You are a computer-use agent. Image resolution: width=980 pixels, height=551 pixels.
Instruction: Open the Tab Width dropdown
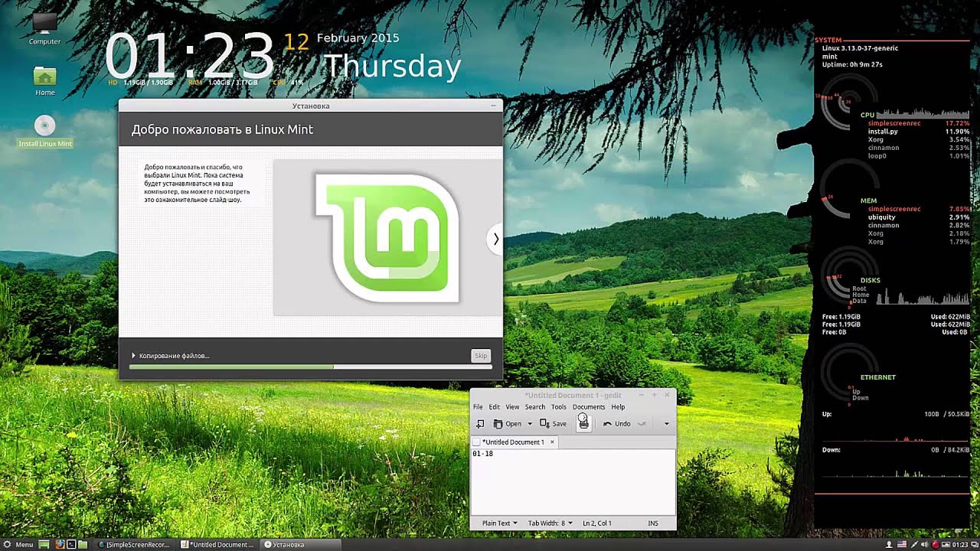(x=550, y=523)
